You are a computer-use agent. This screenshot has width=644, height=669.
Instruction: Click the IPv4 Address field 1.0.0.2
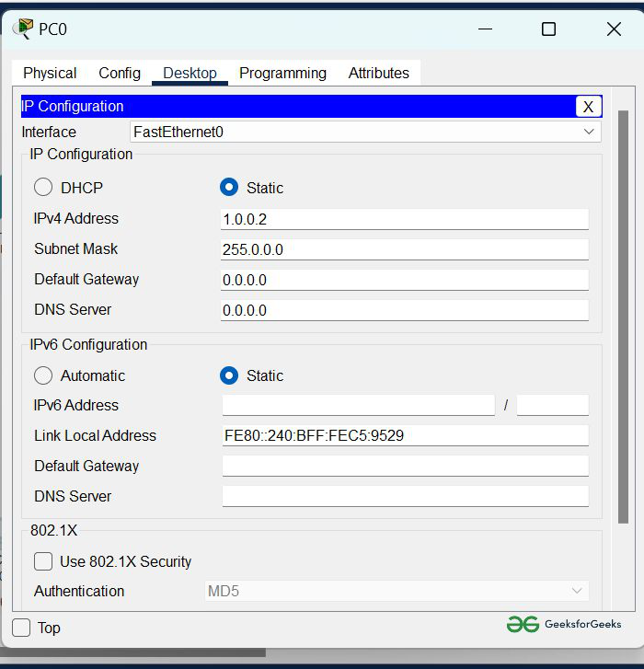405,219
